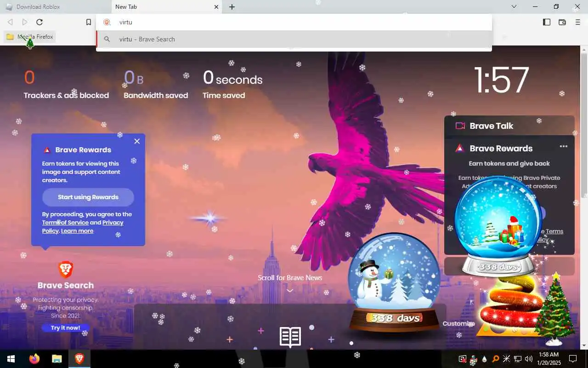Open a new tab with the plus button
Image resolution: width=588 pixels, height=368 pixels.
232,7
